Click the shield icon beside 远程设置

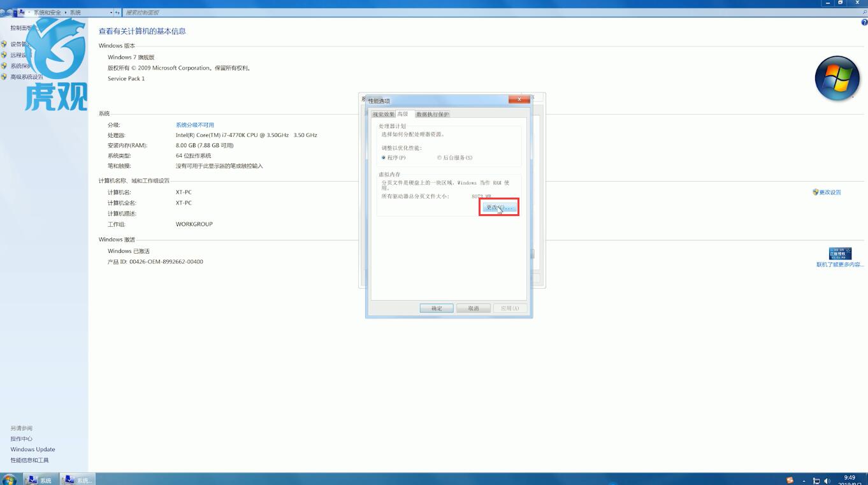point(4,55)
